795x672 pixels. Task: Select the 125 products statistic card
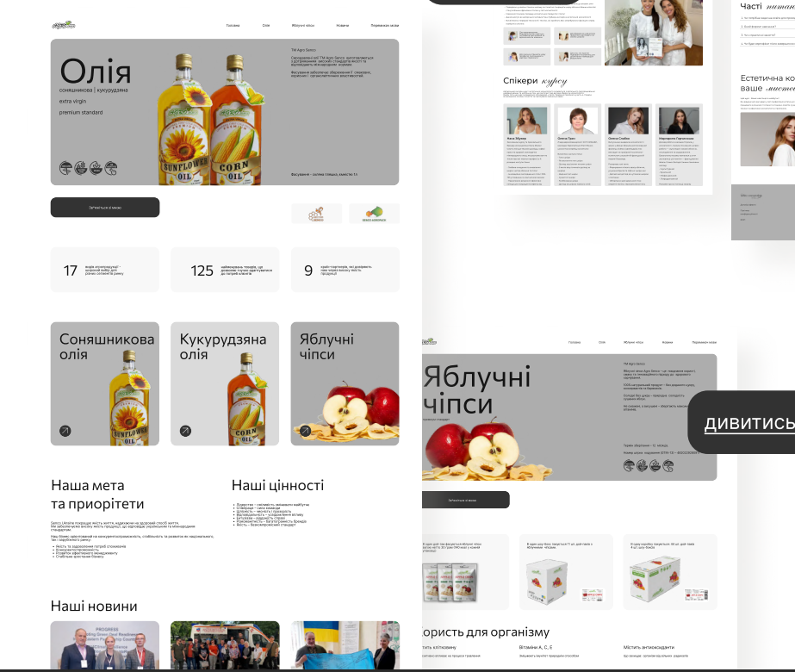click(225, 270)
